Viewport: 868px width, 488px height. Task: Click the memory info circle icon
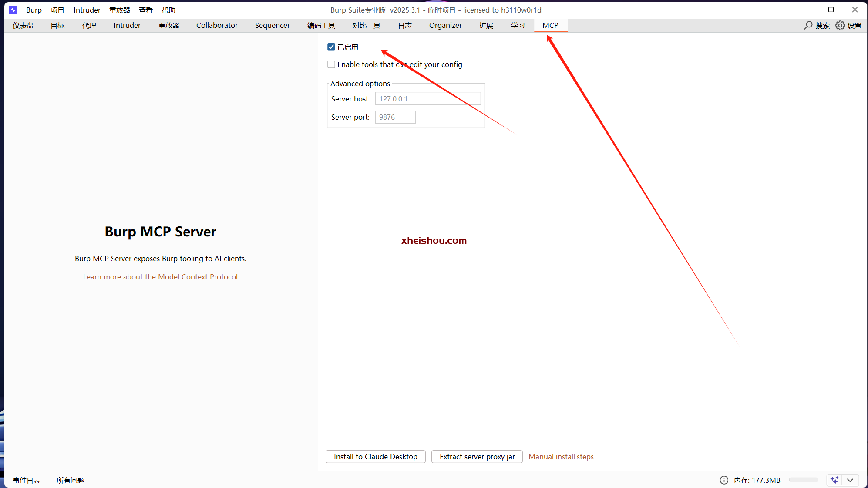(x=724, y=480)
